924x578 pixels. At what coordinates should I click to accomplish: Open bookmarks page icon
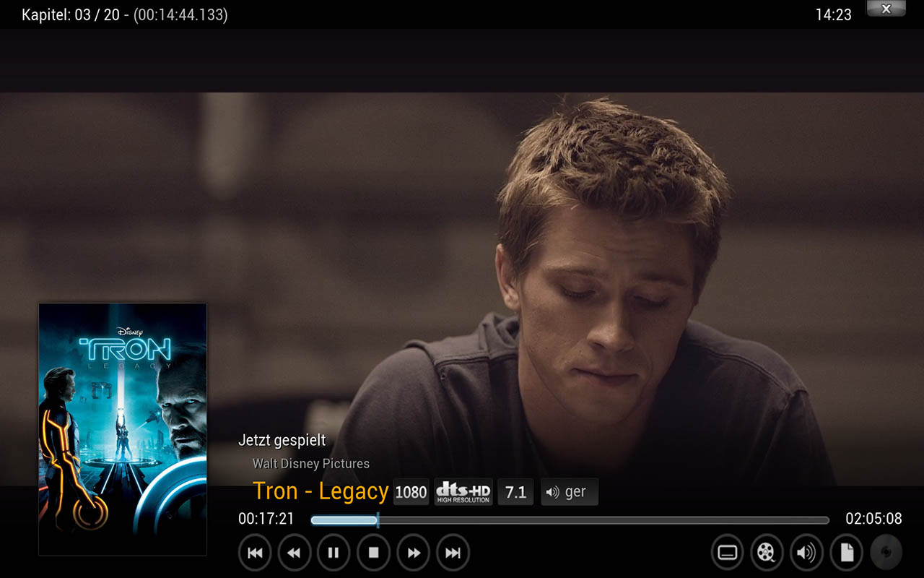[847, 553]
